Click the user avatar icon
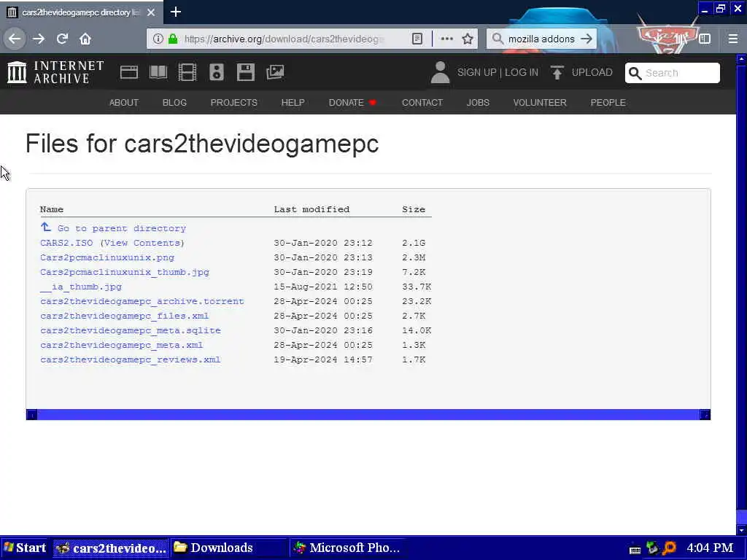 tap(440, 72)
